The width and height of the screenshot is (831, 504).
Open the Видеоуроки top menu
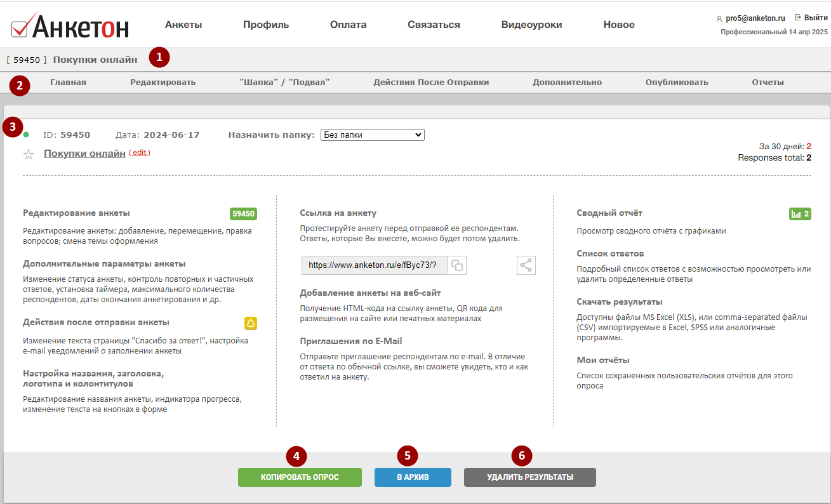click(x=531, y=25)
